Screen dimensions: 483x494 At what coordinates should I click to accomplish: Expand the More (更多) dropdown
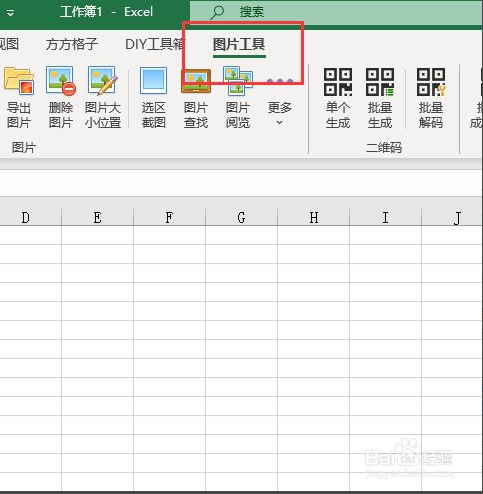coord(280,101)
